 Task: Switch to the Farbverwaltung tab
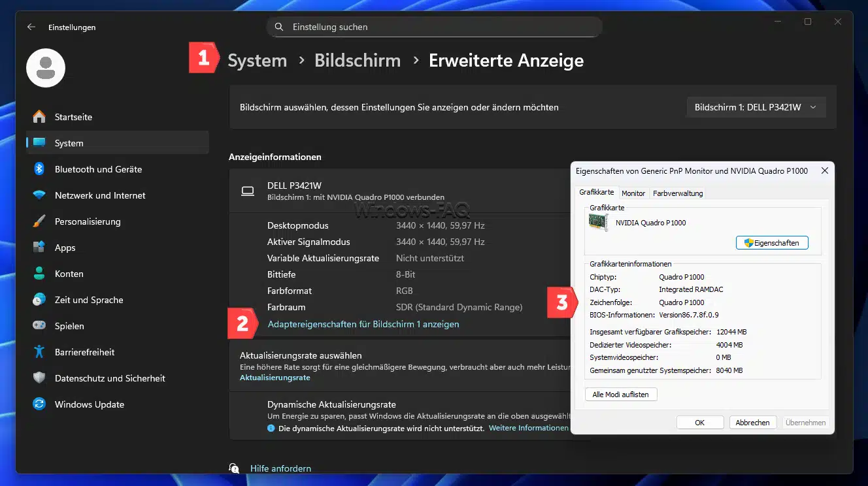(678, 193)
